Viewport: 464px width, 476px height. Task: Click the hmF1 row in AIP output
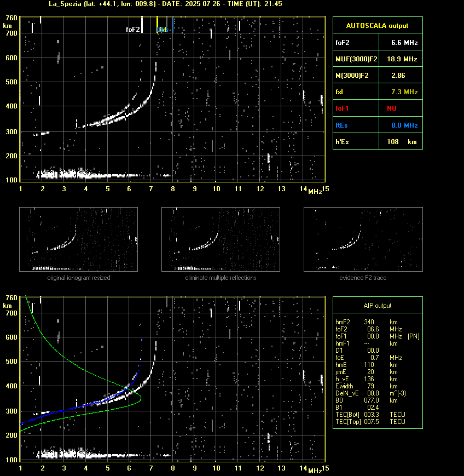367,343
